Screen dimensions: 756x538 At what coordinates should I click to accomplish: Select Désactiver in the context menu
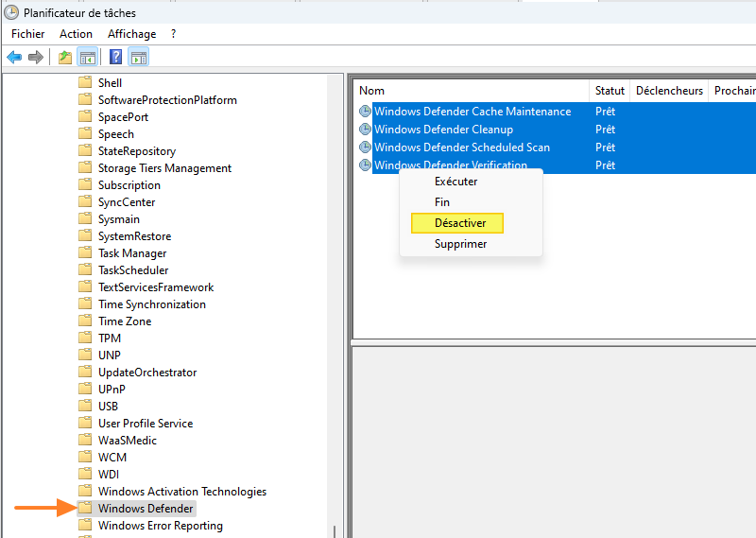pos(459,223)
